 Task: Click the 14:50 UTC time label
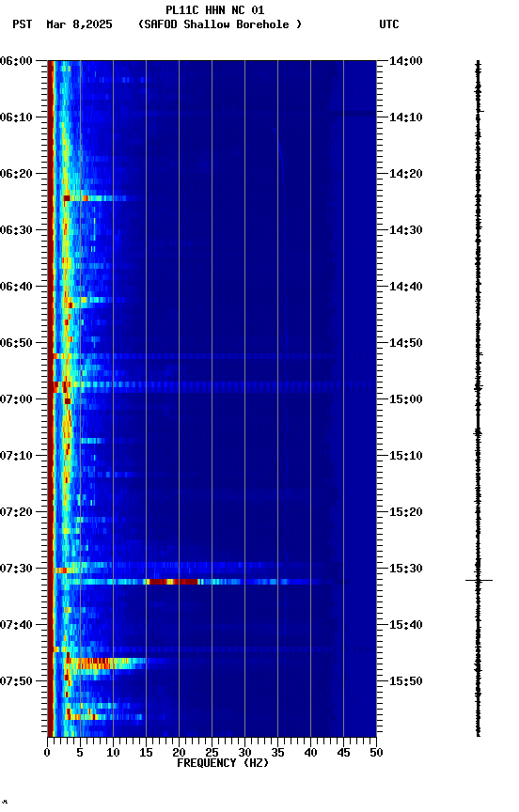[x=406, y=343]
